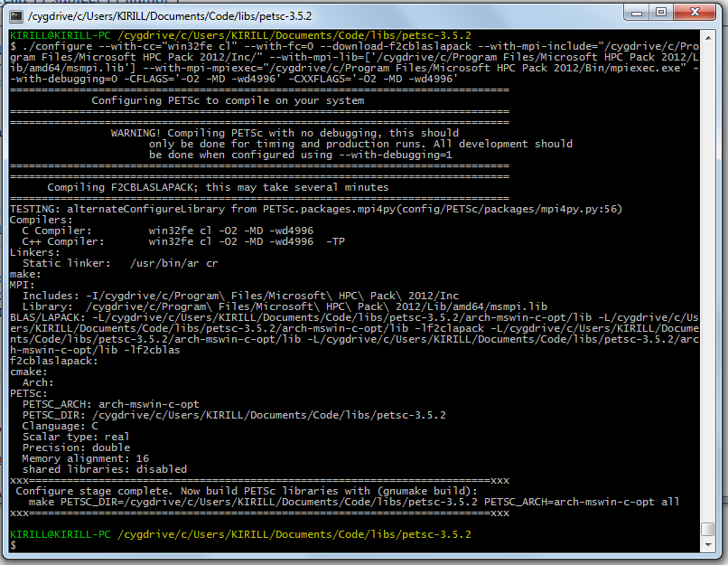Click the "Arch:" line
Viewport: 728px width, 565px height.
[x=38, y=383]
